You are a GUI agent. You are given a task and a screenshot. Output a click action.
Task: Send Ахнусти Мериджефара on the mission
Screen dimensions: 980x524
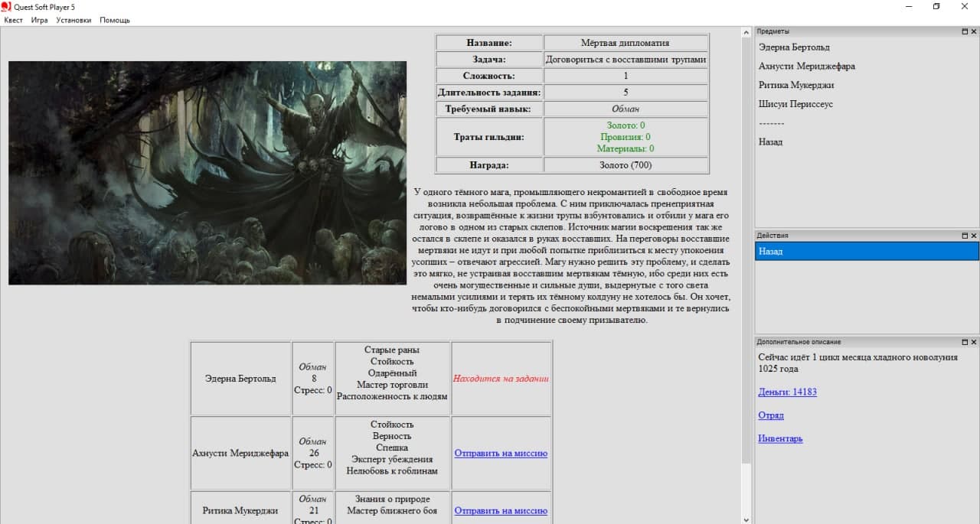click(501, 453)
